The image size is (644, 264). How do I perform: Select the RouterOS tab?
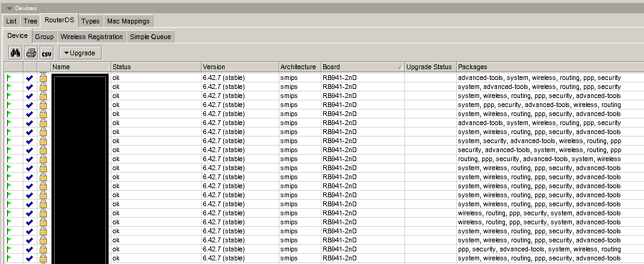click(60, 20)
